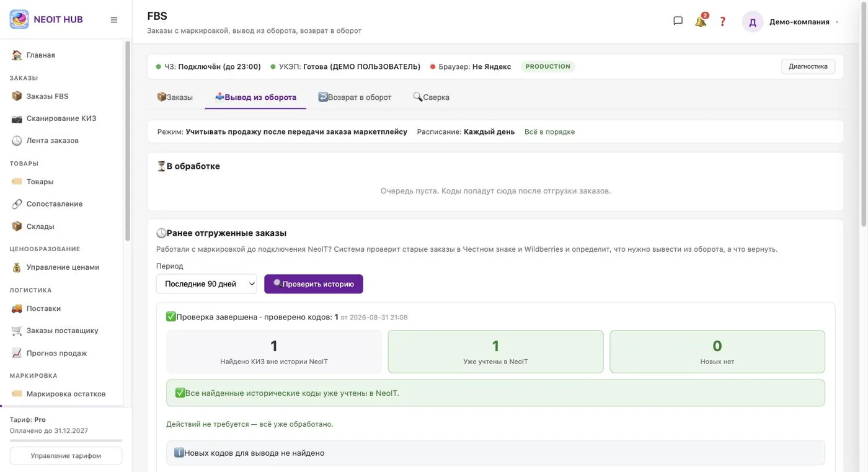Switch to the Заказы tab
Screen dimensions: 868x472
coord(175,97)
